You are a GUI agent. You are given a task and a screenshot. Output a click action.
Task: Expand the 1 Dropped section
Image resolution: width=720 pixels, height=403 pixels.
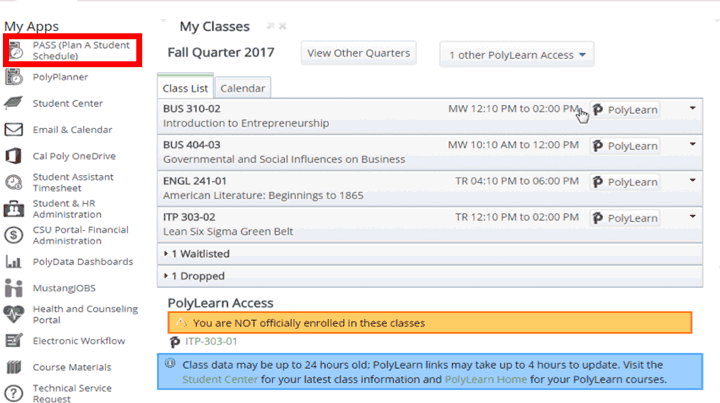[x=430, y=276]
